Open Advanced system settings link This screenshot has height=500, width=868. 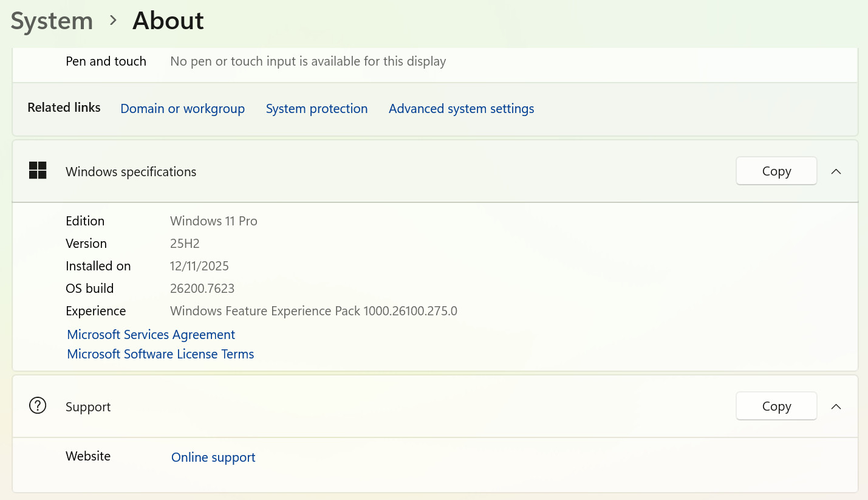click(461, 109)
